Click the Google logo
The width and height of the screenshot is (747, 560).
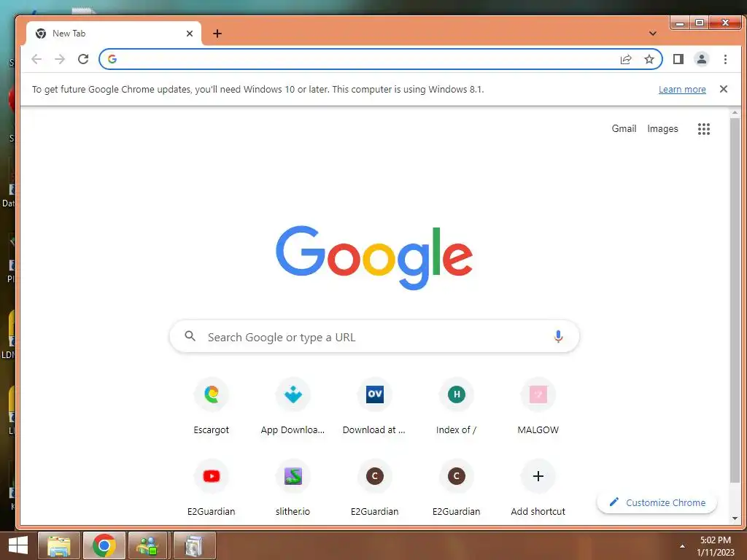(x=374, y=257)
